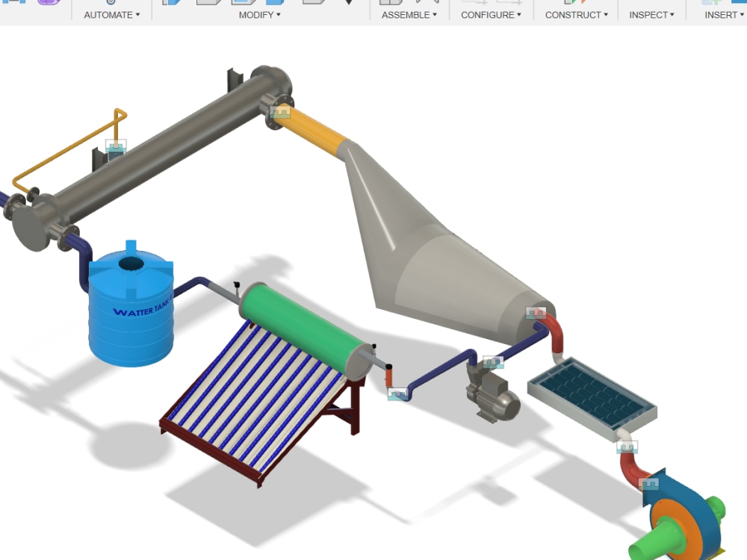The height and width of the screenshot is (560, 747).
Task: Open the CONSTRUCT dropdown menu
Action: [577, 15]
